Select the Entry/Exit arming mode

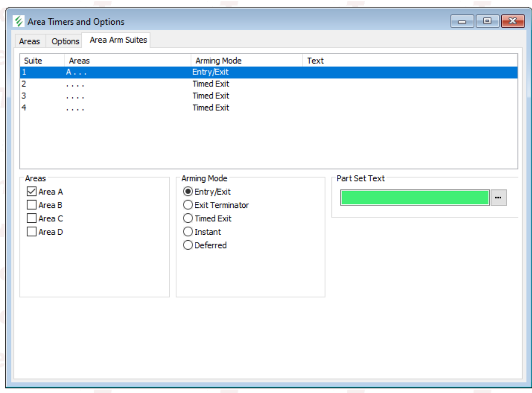188,192
